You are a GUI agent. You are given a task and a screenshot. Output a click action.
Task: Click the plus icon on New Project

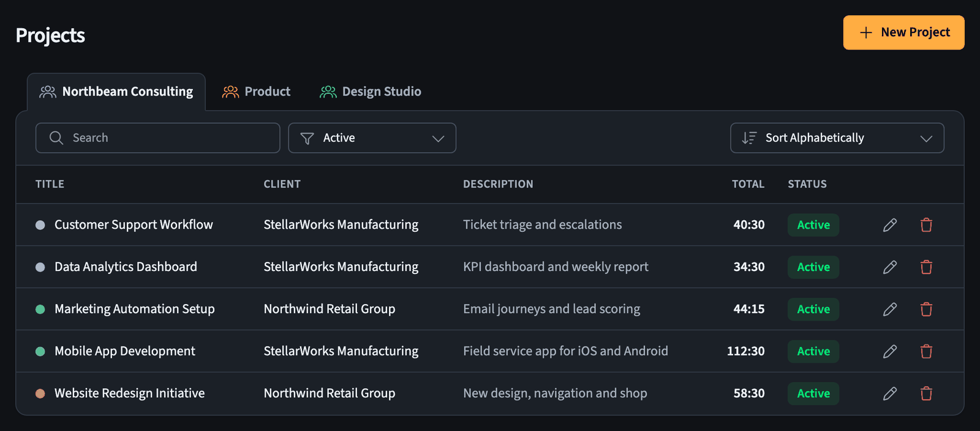(866, 32)
